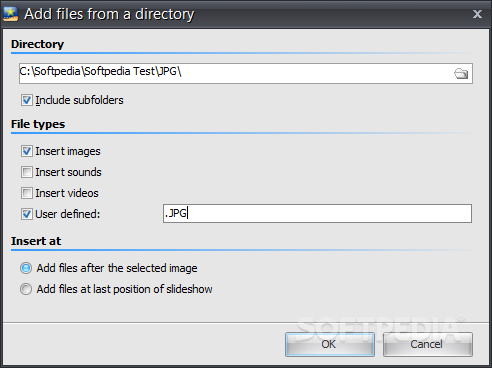Screen dimensions: 492x368
Task: Select Add files at last position of slideshow
Action: 26,289
